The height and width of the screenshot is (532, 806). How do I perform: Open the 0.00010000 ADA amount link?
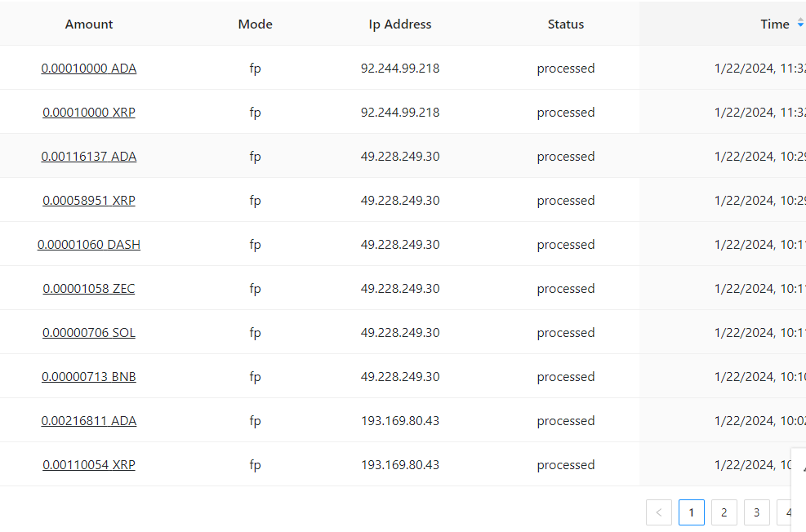(89, 69)
